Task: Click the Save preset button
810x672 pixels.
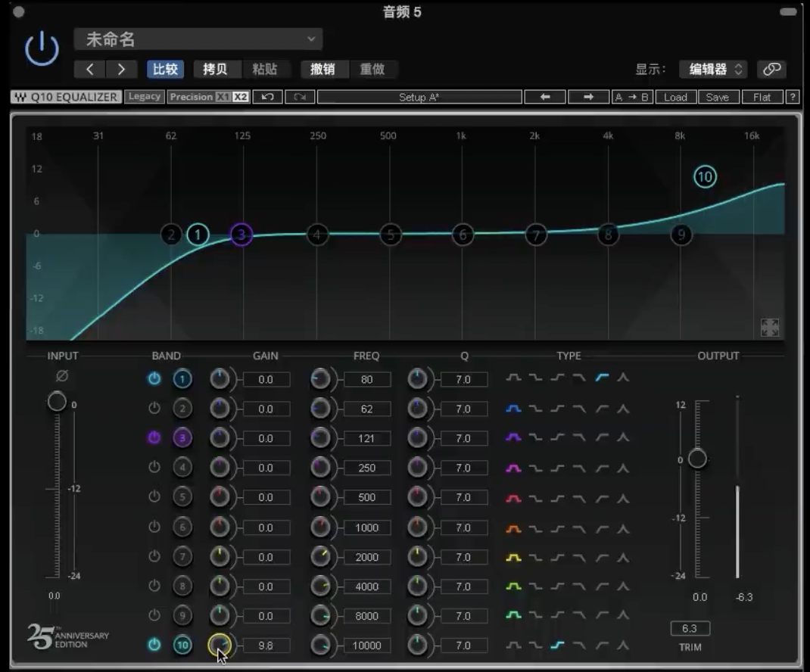Action: click(x=717, y=97)
